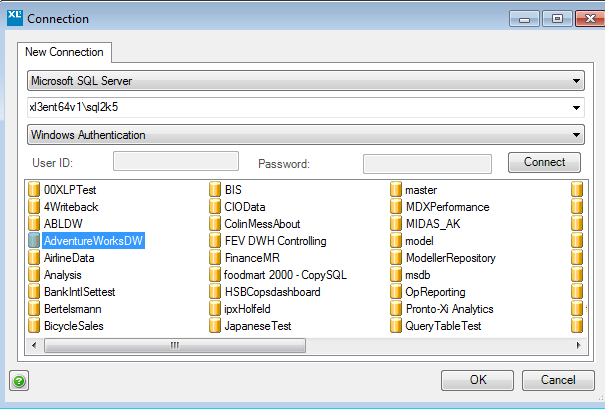
Task: Click the database icon for FinanceMR
Action: click(215, 258)
